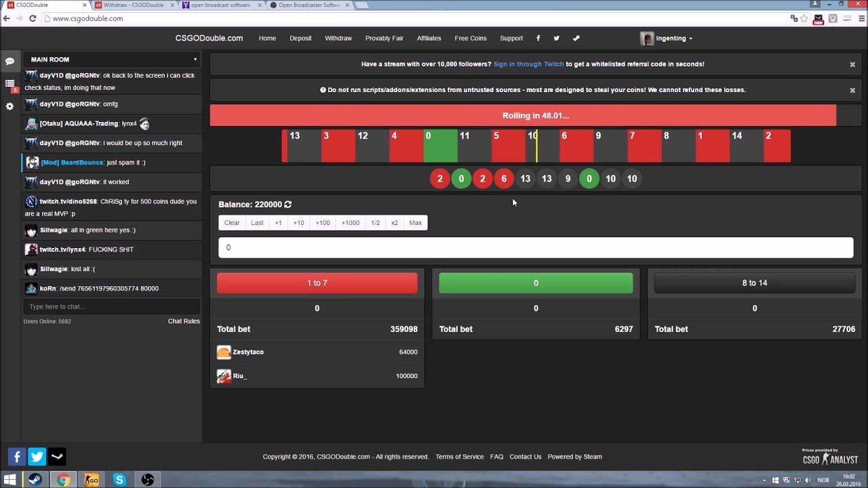The width and height of the screenshot is (868, 488).
Task: Open the Home menu item
Action: click(x=267, y=38)
